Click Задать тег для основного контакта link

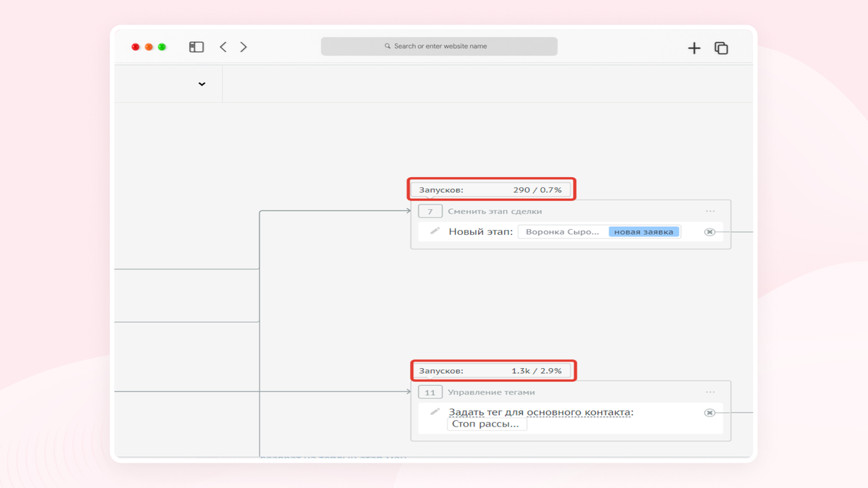pyautogui.click(x=540, y=412)
